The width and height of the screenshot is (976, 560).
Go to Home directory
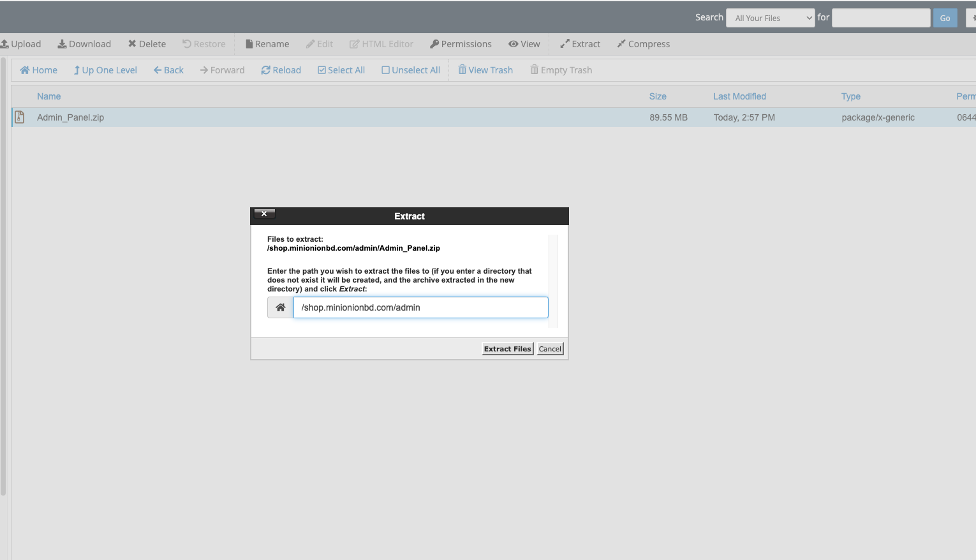tap(38, 70)
